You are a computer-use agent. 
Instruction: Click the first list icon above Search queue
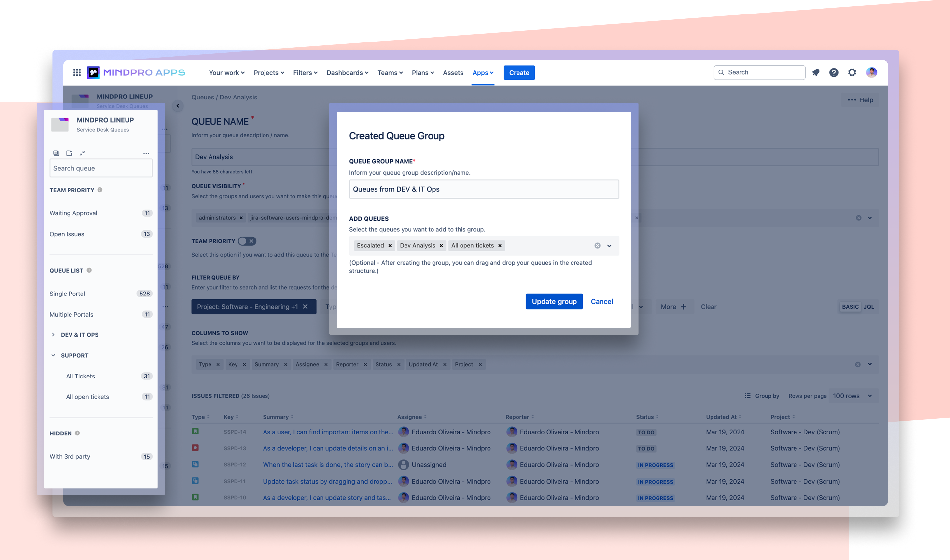coord(56,153)
